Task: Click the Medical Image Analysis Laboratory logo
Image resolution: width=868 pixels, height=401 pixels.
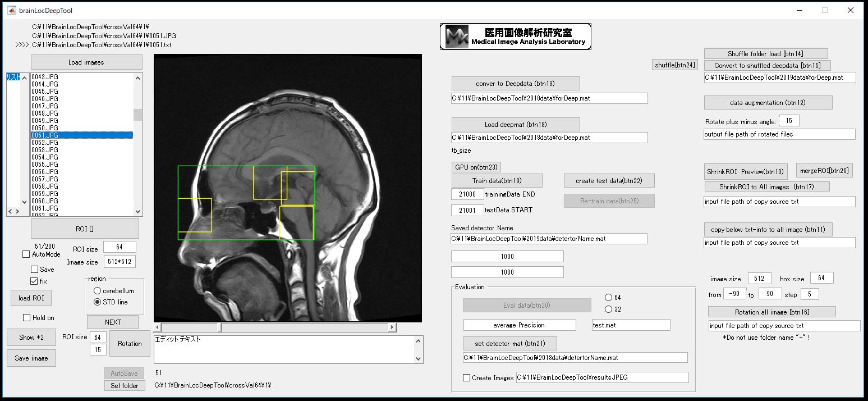Action: coord(516,37)
